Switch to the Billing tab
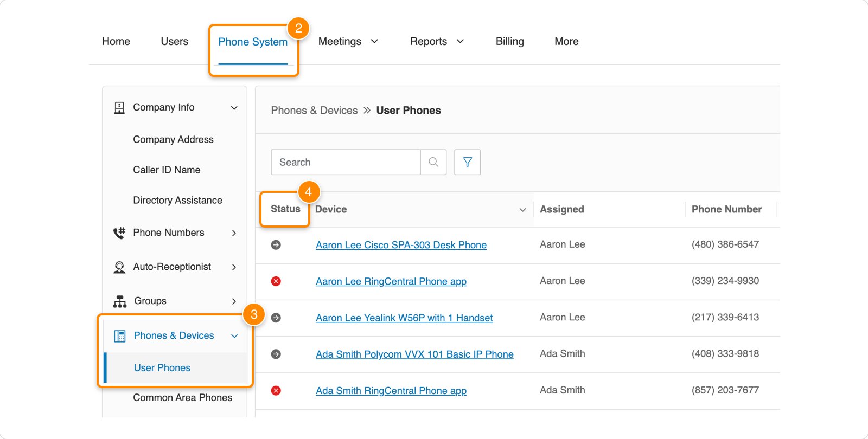The width and height of the screenshot is (868, 439). click(509, 42)
